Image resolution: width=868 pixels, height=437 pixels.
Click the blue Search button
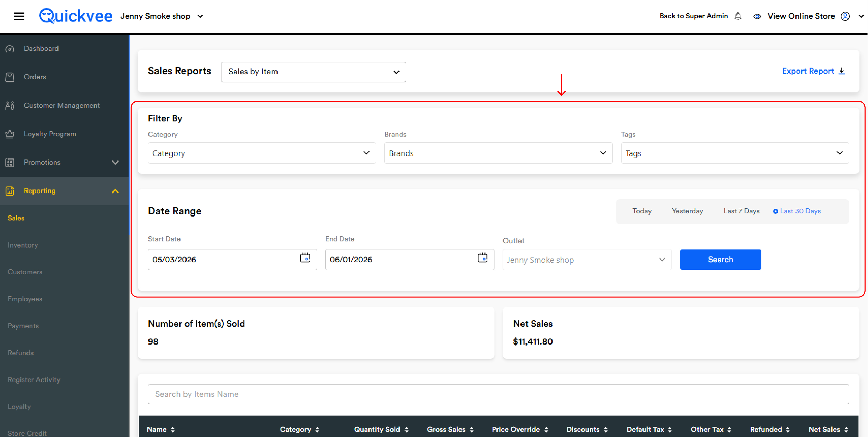(x=720, y=259)
